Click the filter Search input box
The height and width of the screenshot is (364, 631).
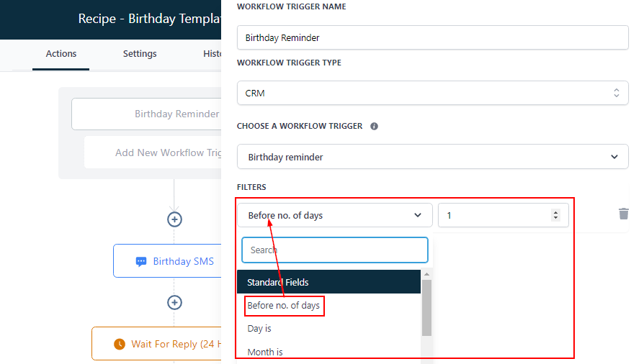pos(334,250)
